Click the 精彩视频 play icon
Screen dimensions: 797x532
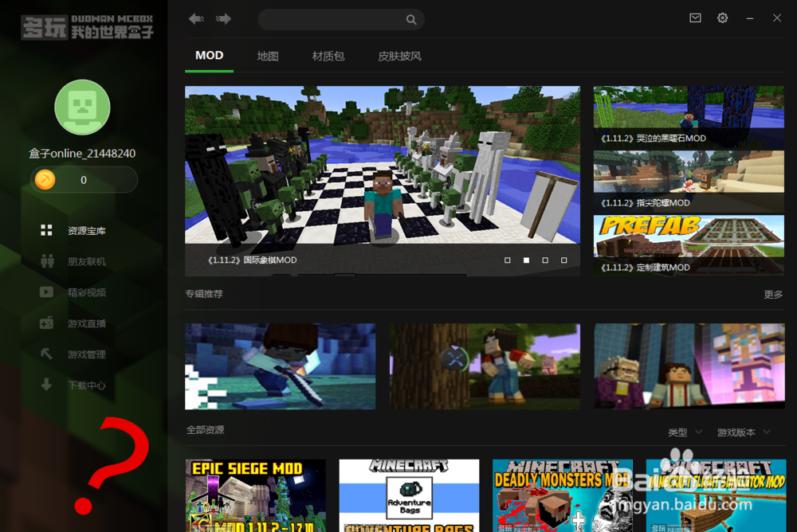click(x=46, y=291)
